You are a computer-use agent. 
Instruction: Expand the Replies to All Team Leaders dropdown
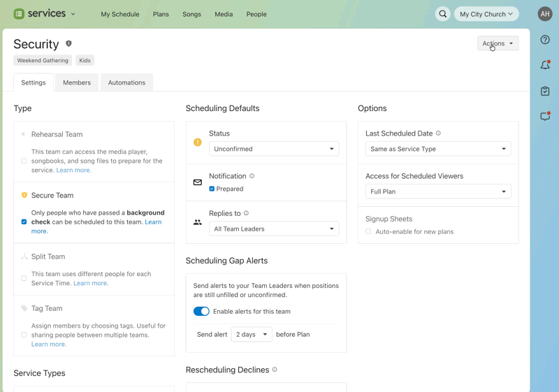(274, 228)
